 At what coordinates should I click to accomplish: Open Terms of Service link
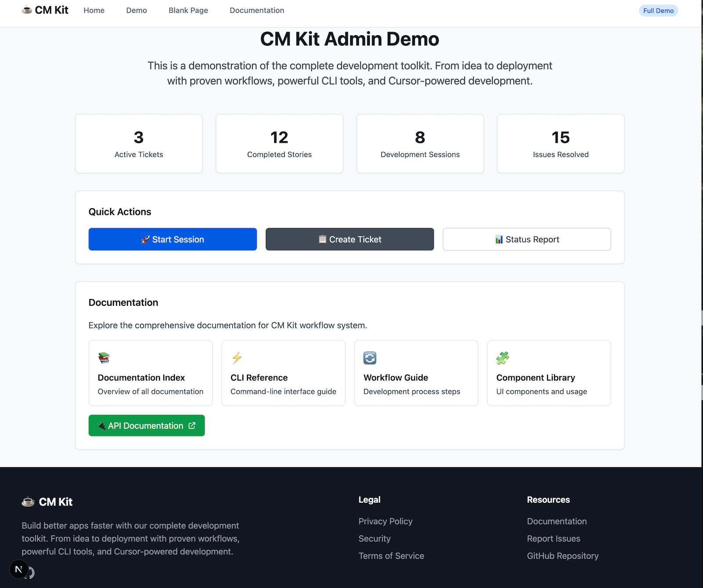[x=391, y=556]
